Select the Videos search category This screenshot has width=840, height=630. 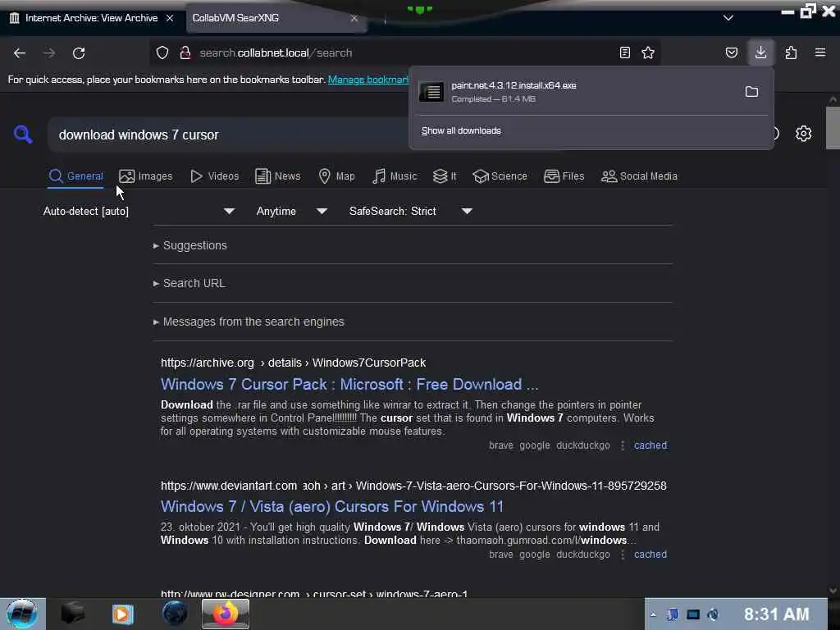tap(215, 176)
